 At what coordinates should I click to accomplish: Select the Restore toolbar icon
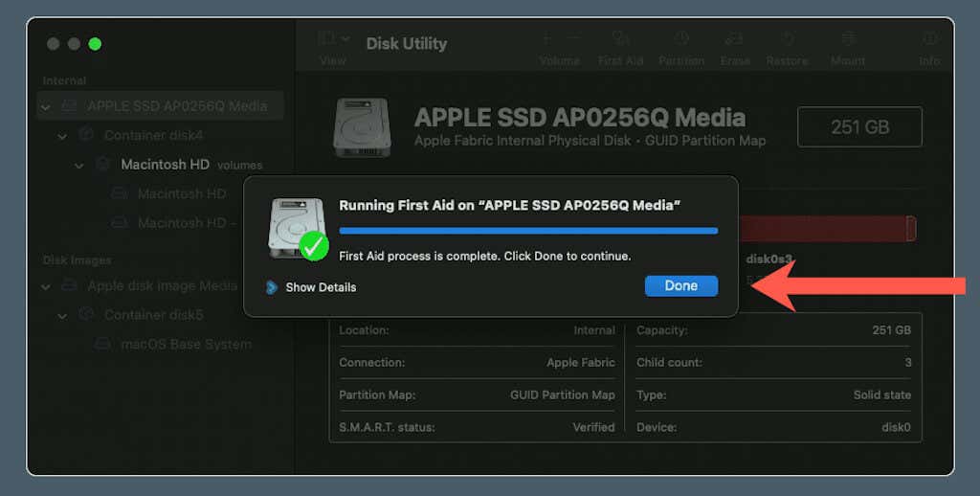click(788, 39)
